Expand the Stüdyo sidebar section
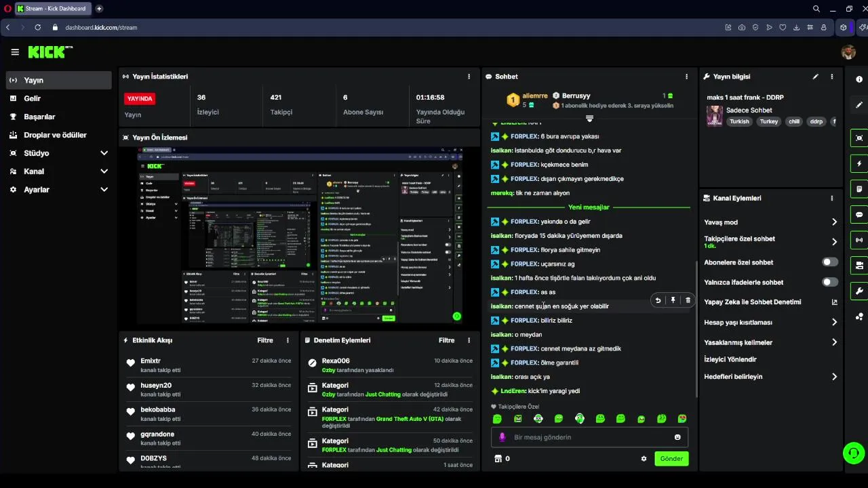This screenshot has width=868, height=488. click(x=104, y=153)
